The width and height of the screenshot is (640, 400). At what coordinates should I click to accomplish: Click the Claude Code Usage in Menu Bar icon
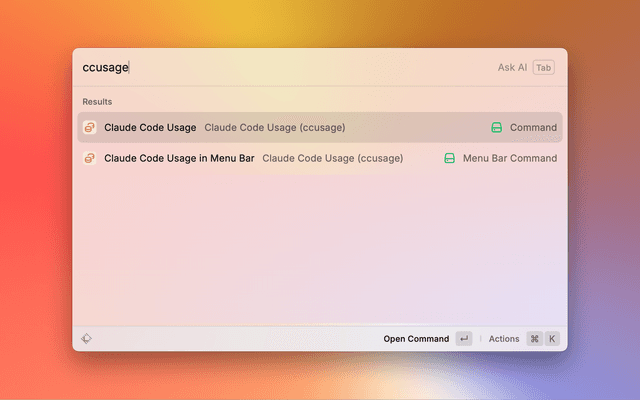(89, 158)
